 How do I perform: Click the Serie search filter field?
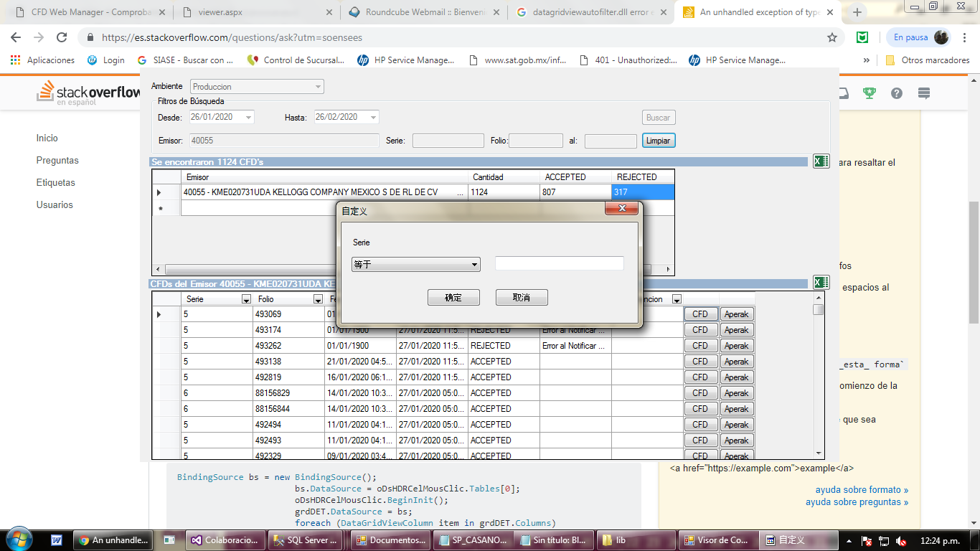point(448,141)
